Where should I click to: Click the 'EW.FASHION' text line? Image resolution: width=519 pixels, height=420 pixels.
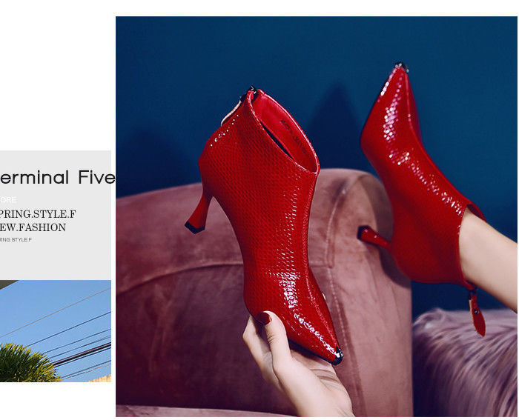[33, 227]
